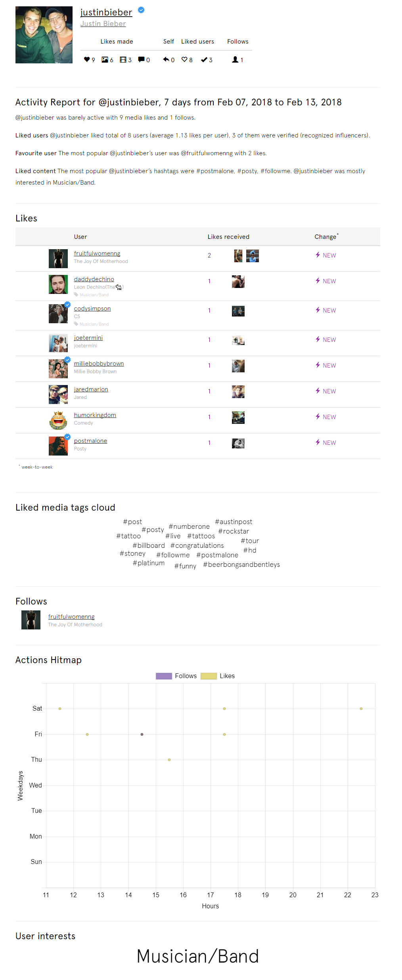Click the liked users heart outline icon
The height and width of the screenshot is (980, 402).
click(x=184, y=59)
